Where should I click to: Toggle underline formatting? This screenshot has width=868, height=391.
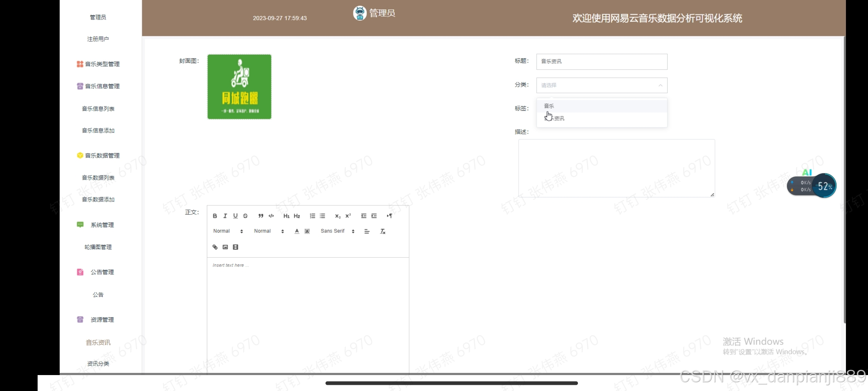(235, 216)
